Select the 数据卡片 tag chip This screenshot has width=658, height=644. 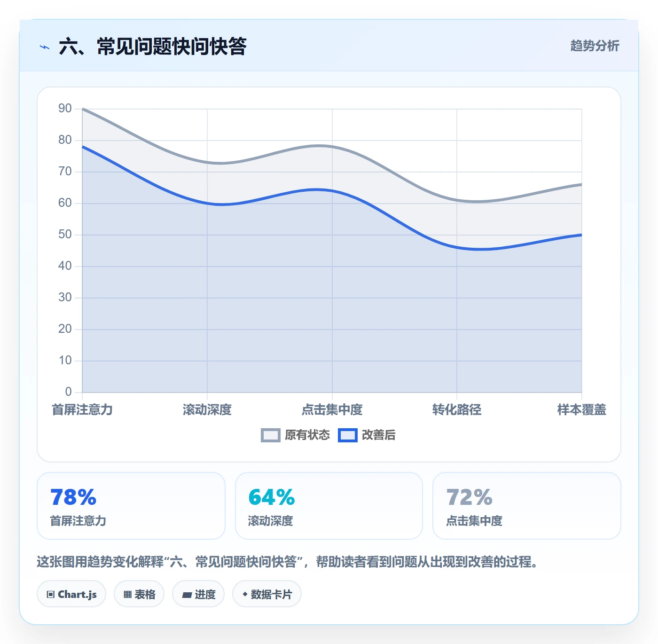coord(267,594)
